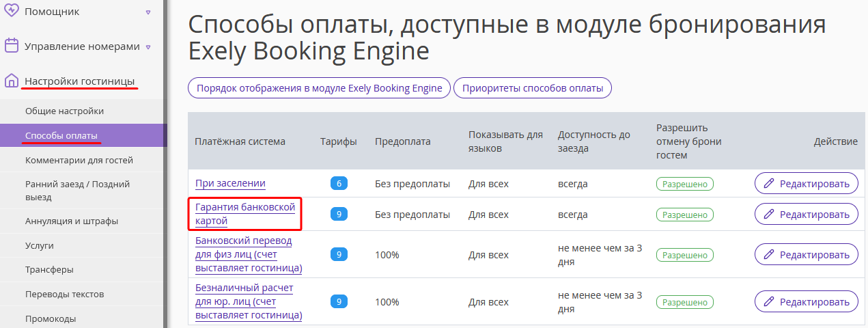Click Доступность до заезда column header
The height and width of the screenshot is (328, 868).
click(x=593, y=141)
